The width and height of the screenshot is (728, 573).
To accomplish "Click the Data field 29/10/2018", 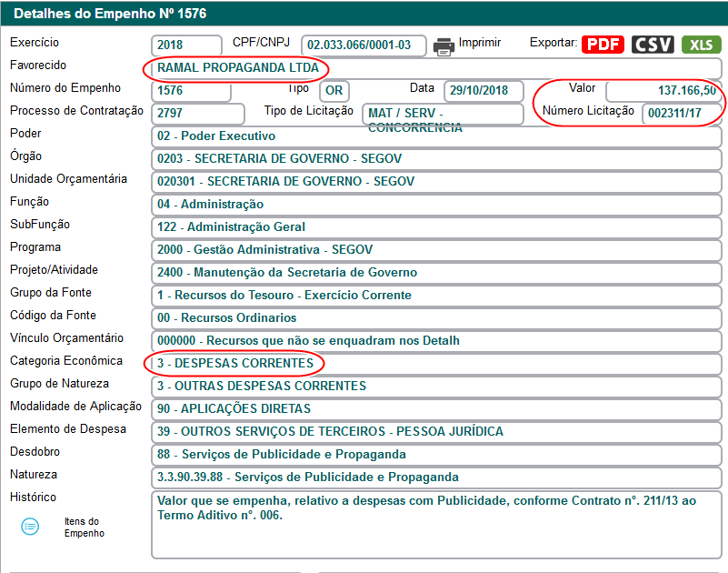I will coord(484,91).
